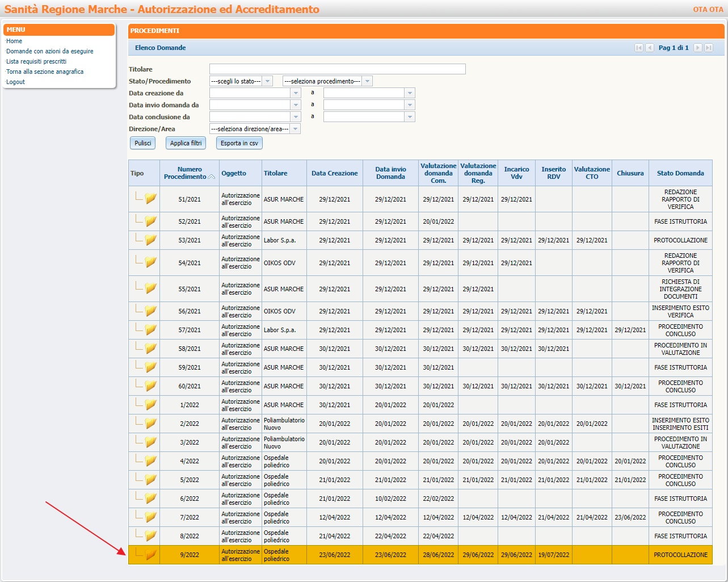This screenshot has width=728, height=582.
Task: Sort by Data Creazione column header
Action: 335,173
